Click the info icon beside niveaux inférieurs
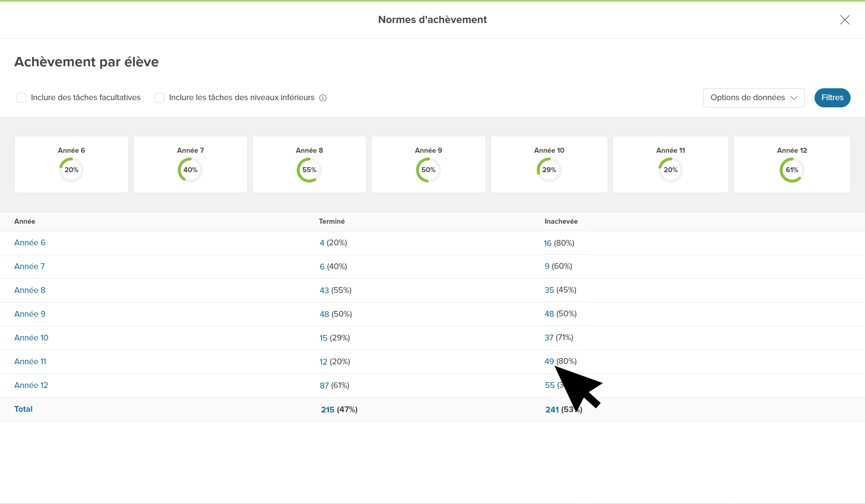The height and width of the screenshot is (504, 865). click(323, 98)
